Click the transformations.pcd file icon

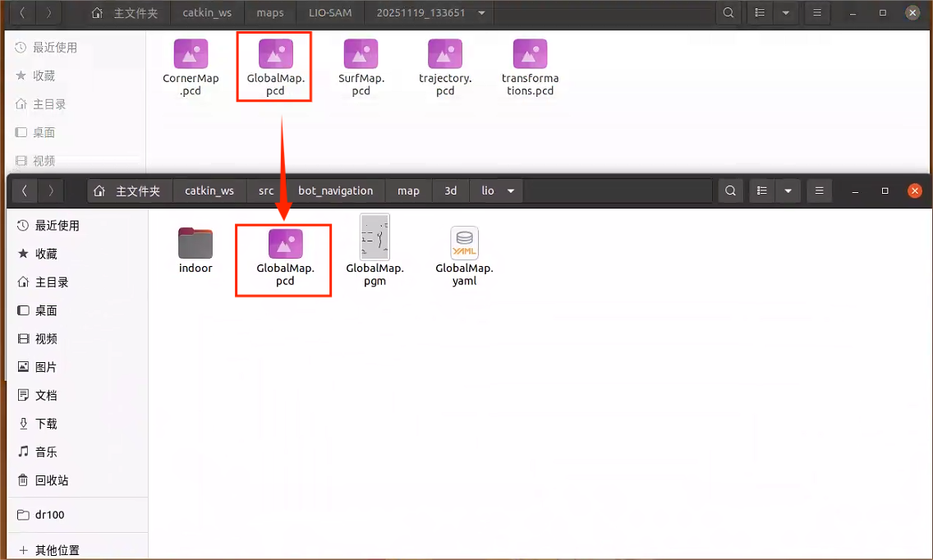[530, 55]
